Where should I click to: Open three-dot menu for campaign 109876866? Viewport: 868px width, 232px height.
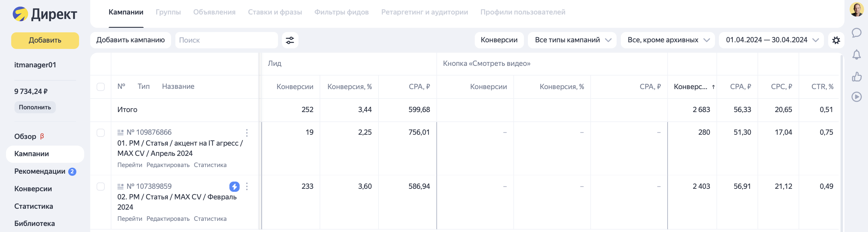click(247, 133)
